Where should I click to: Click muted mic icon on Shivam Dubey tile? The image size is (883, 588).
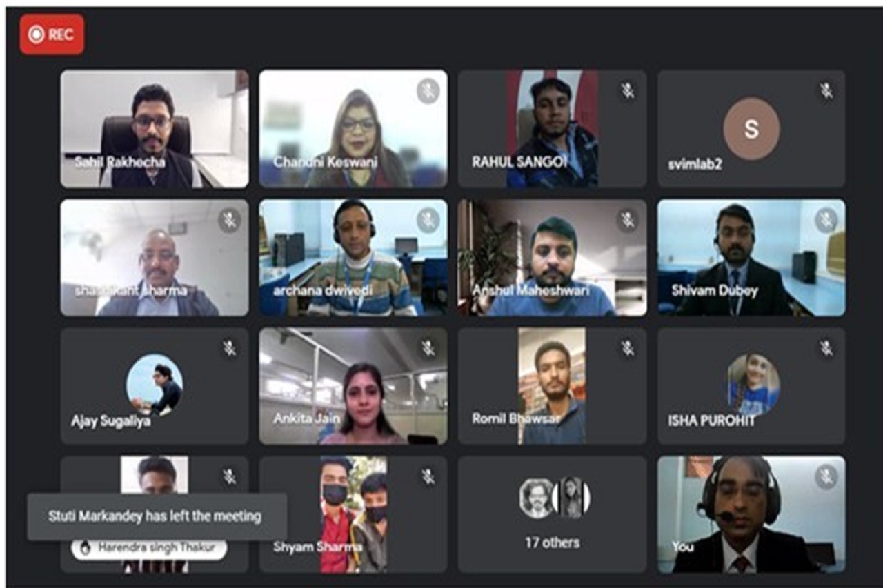click(826, 220)
